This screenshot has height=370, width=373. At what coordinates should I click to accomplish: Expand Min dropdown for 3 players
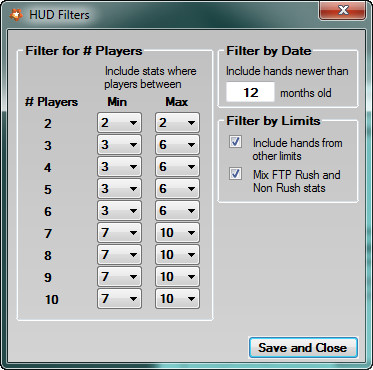(119, 145)
